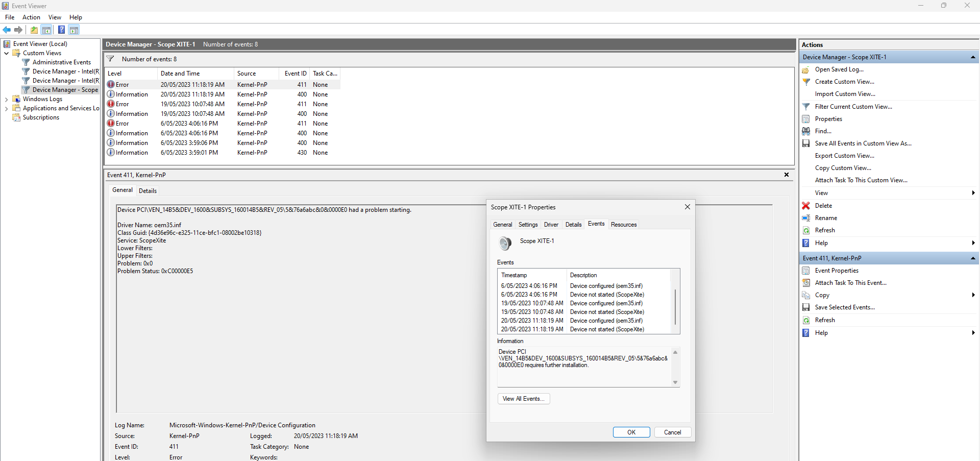
Task: Collapse Event 411, Kernel-PnP actions section
Action: 973,258
